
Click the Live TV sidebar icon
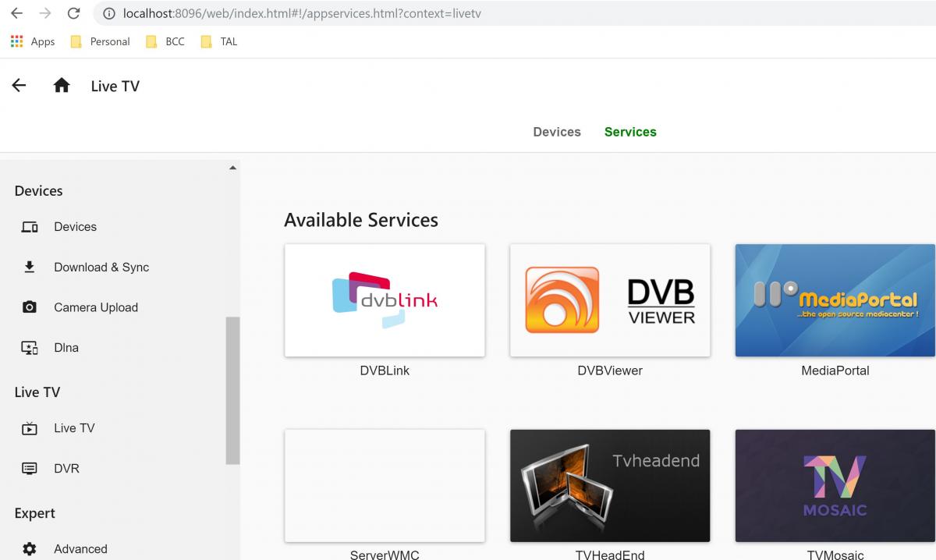[30, 428]
